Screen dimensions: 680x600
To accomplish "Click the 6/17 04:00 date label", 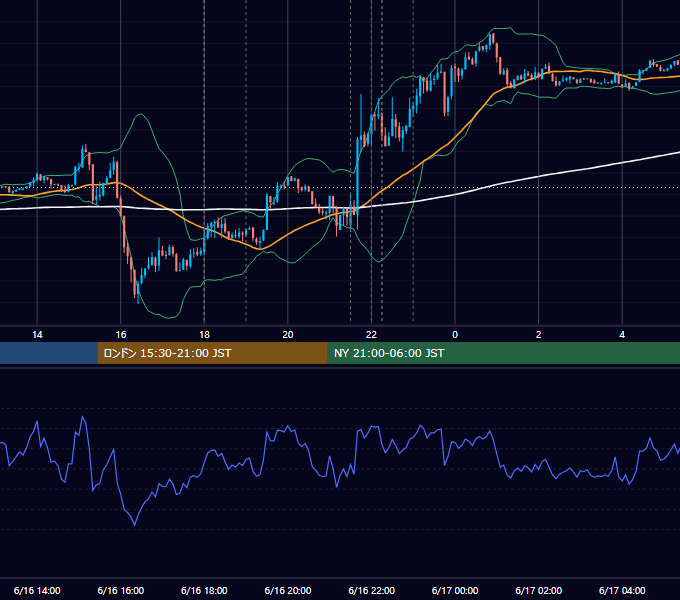I will coord(622,590).
